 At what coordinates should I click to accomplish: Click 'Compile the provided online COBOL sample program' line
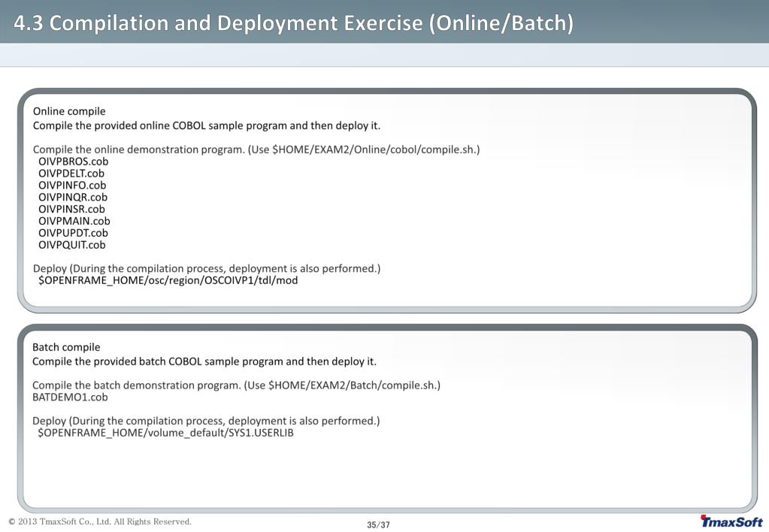207,125
